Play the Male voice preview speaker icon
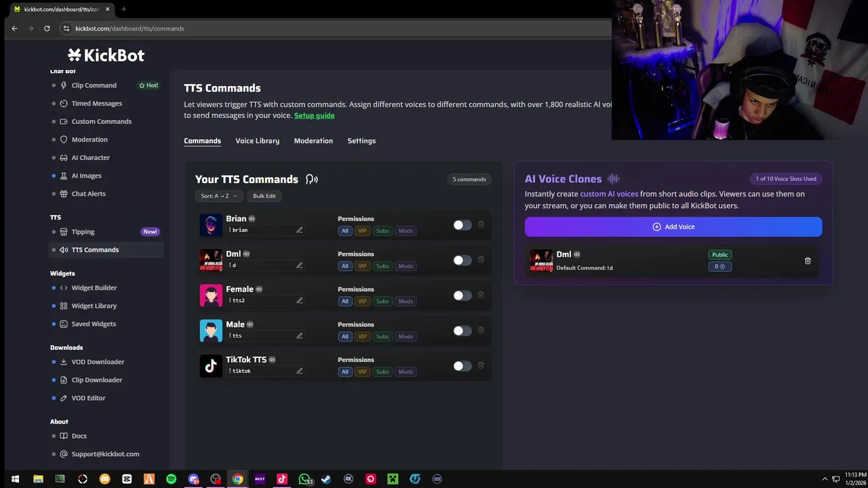Viewport: 868px width, 488px height. click(x=250, y=325)
